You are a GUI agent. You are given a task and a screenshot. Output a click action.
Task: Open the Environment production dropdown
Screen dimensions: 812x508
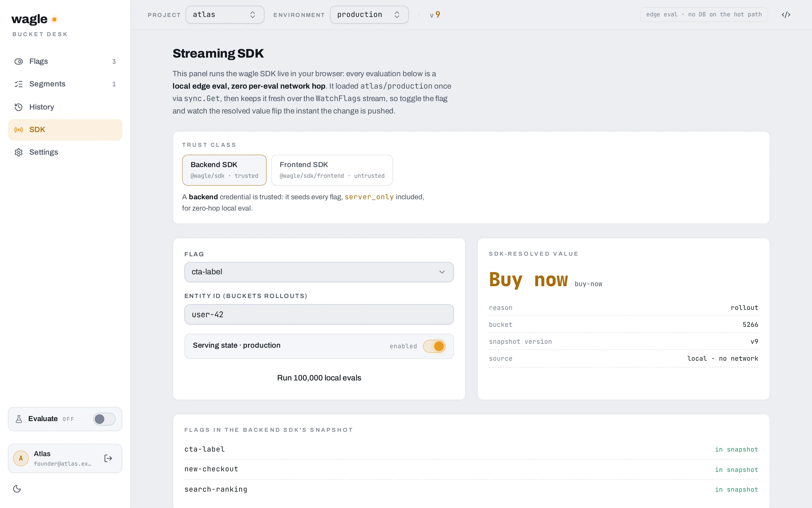[369, 15]
